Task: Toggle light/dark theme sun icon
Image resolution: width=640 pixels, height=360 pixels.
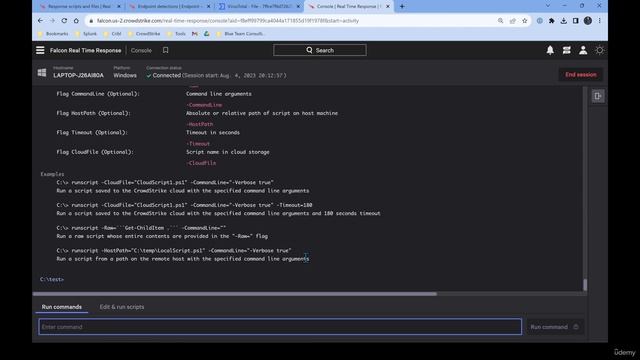Action: coord(600,50)
